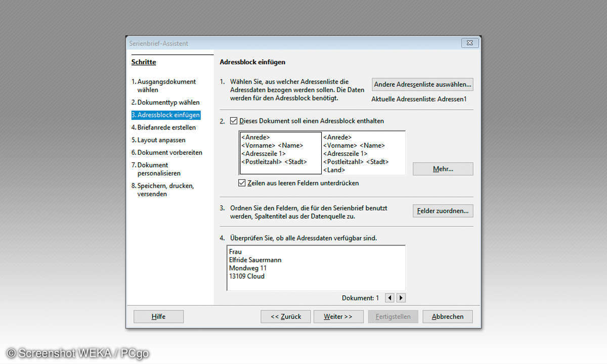Proceed with 'Weiter >>'
Screen dimensions: 607x364
pyautogui.click(x=338, y=316)
